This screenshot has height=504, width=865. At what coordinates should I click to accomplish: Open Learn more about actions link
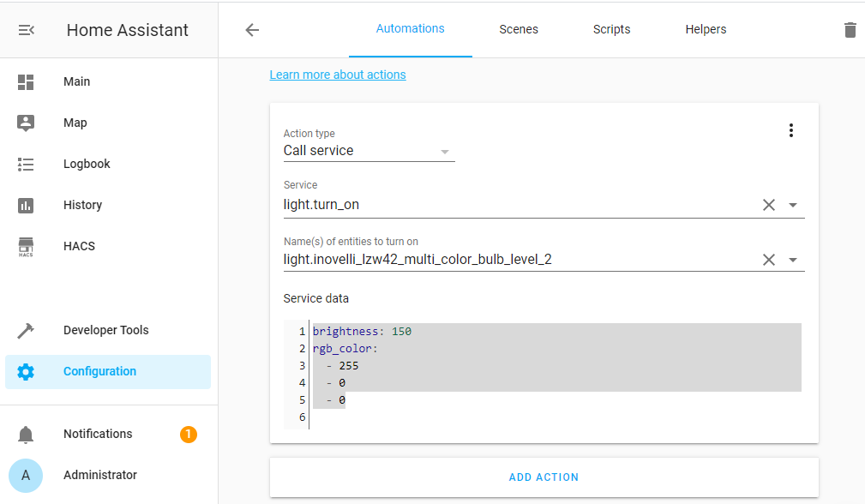[x=338, y=75]
